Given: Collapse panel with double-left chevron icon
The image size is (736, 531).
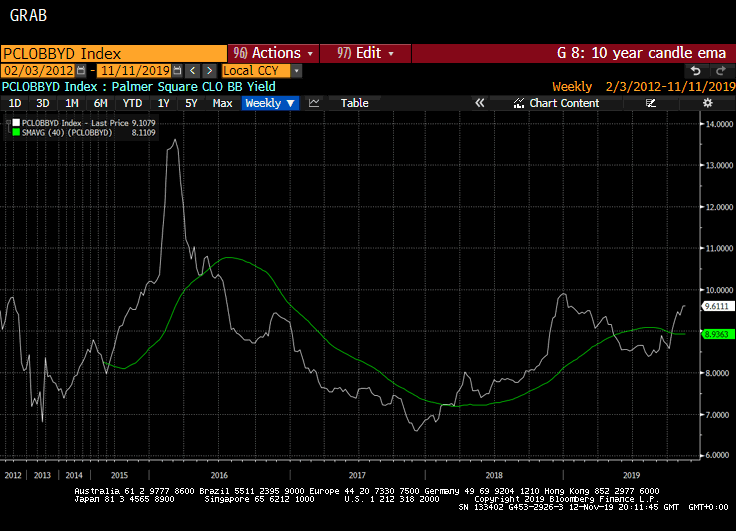Looking at the screenshot, I should point(479,103).
